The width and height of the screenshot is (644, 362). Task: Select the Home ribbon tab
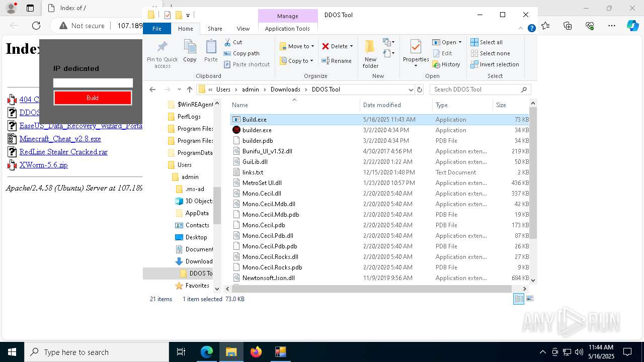[x=186, y=29]
